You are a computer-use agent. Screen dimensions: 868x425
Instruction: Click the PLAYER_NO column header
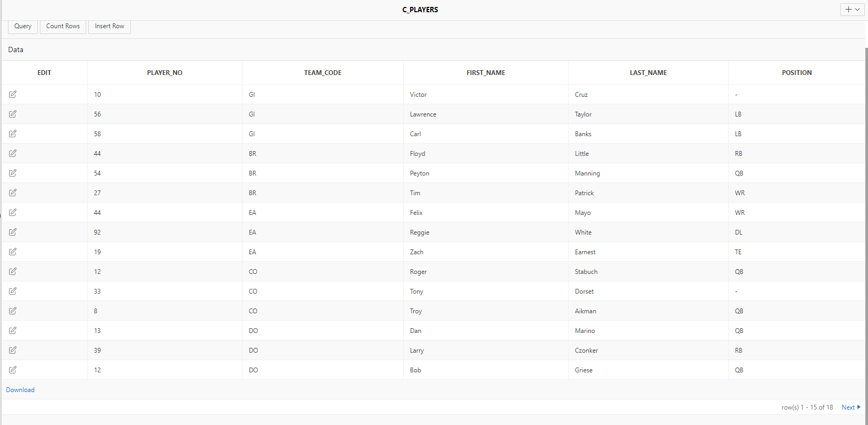165,73
